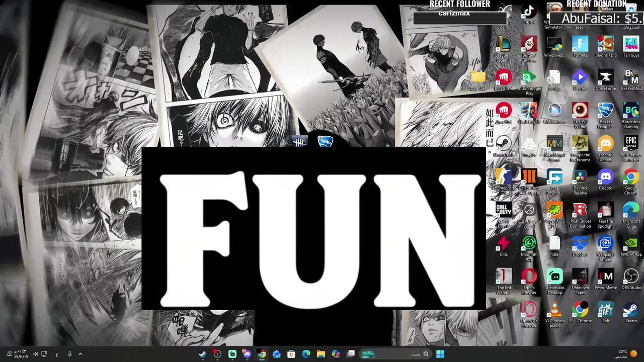Open the Dropbox desktop shortcut
The height and width of the screenshot is (362, 644).
(580, 246)
